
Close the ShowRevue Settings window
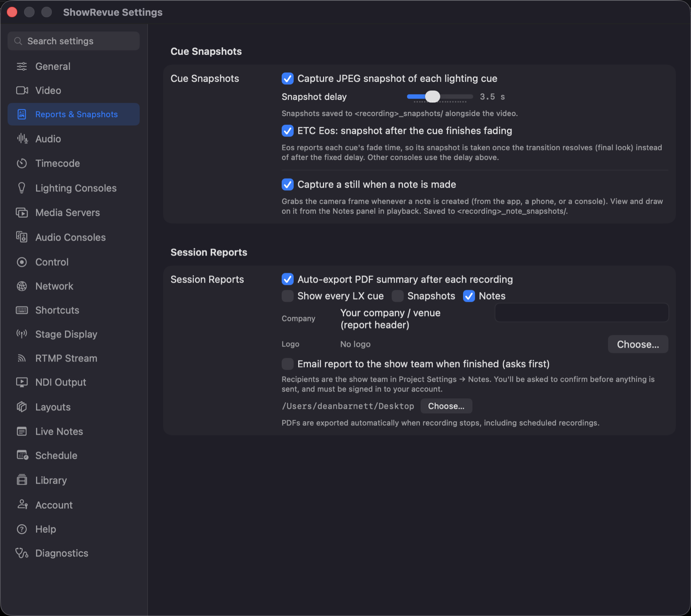(x=12, y=12)
